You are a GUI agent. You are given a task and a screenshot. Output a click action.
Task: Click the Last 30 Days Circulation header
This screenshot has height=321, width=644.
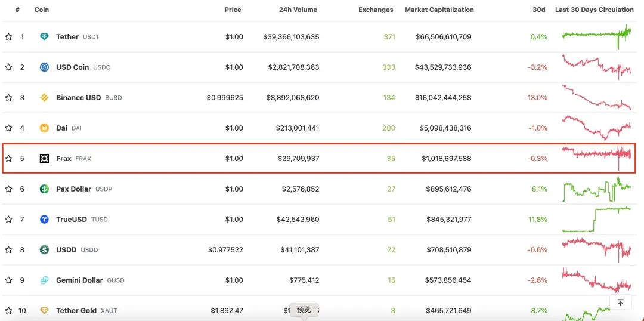(595, 10)
